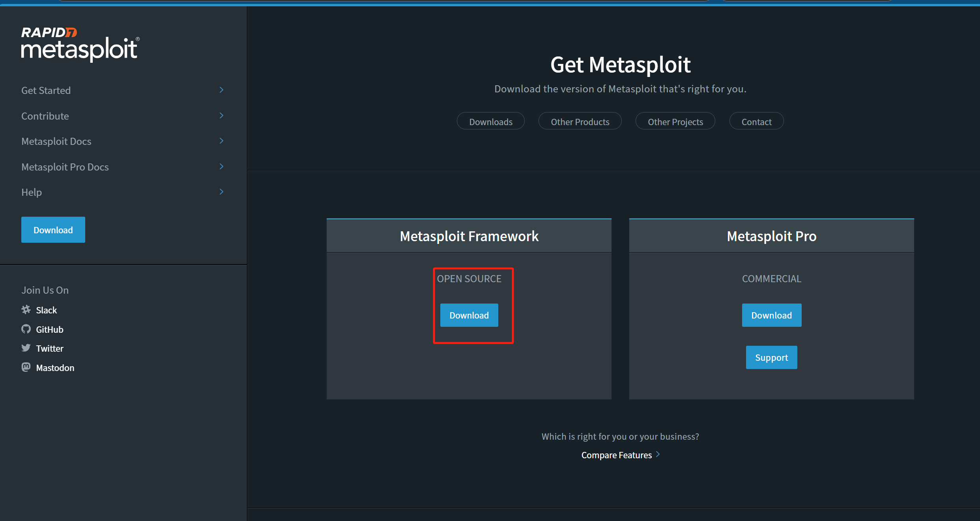This screenshot has width=980, height=521.
Task: Expand Metasploit Docs chevron
Action: [221, 141]
